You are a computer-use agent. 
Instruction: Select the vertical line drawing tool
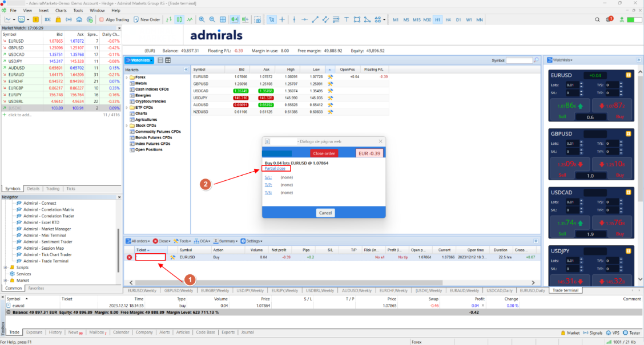pyautogui.click(x=294, y=19)
